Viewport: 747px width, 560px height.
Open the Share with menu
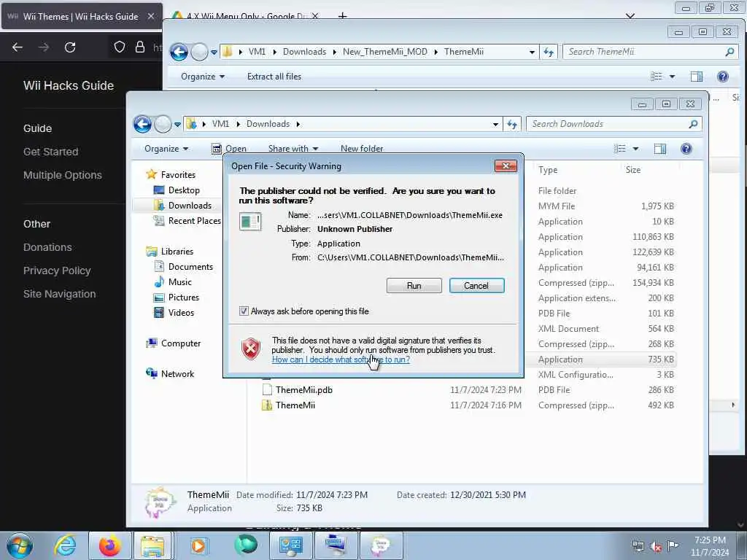point(293,149)
